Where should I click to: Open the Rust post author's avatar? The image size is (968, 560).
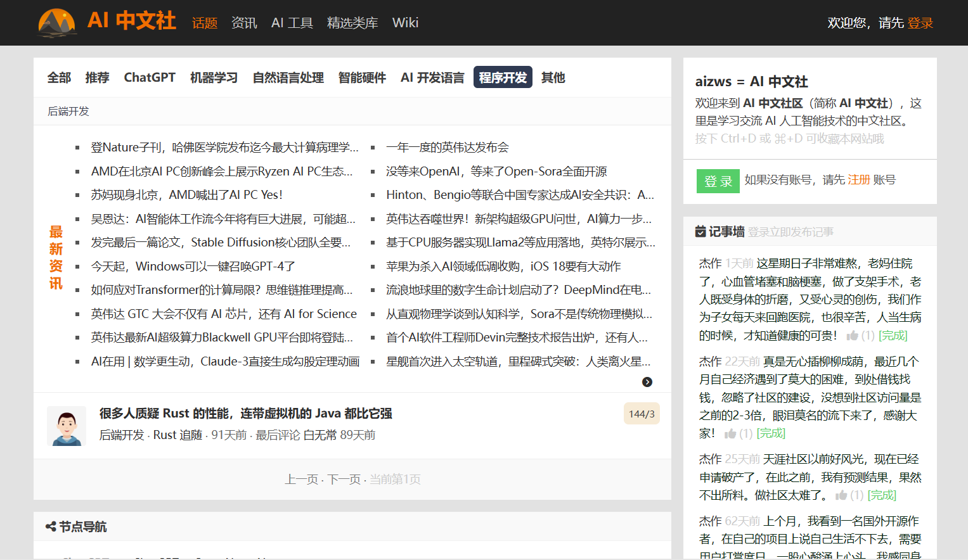[x=67, y=426]
